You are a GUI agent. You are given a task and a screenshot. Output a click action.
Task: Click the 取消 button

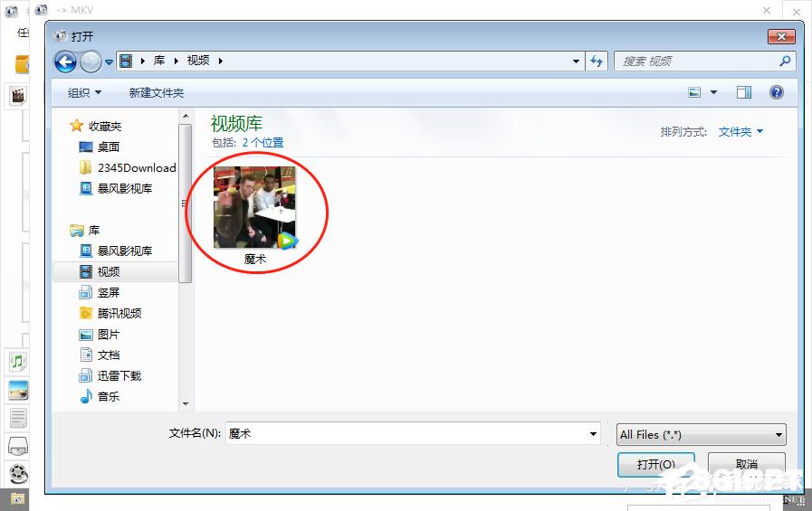(x=746, y=464)
